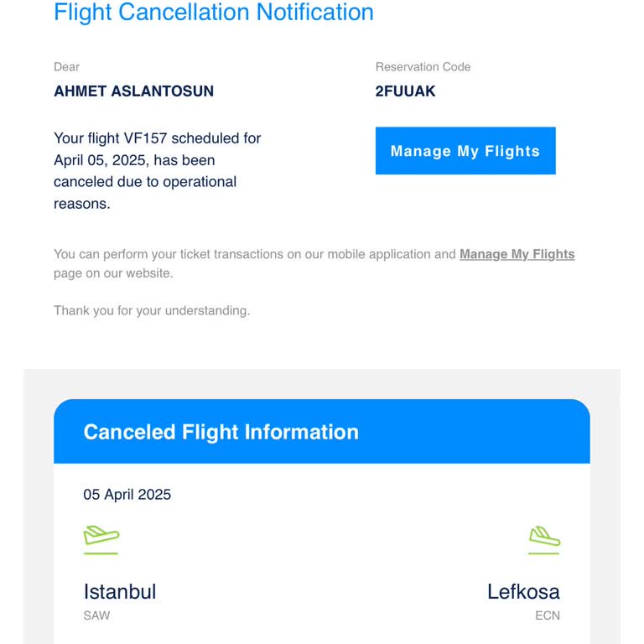Click the landing airplane icon above Lefkosa

tap(543, 535)
